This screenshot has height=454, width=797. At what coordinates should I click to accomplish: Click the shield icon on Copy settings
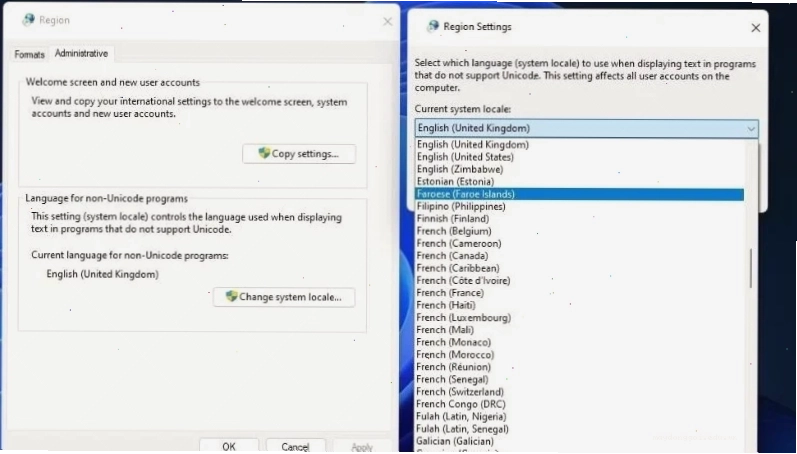[264, 153]
